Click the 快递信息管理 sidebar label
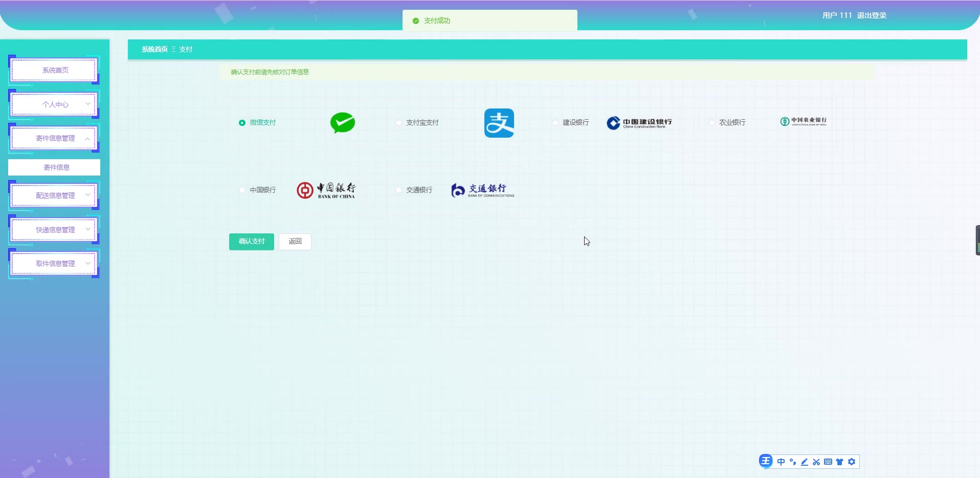The width and height of the screenshot is (980, 478). click(55, 230)
